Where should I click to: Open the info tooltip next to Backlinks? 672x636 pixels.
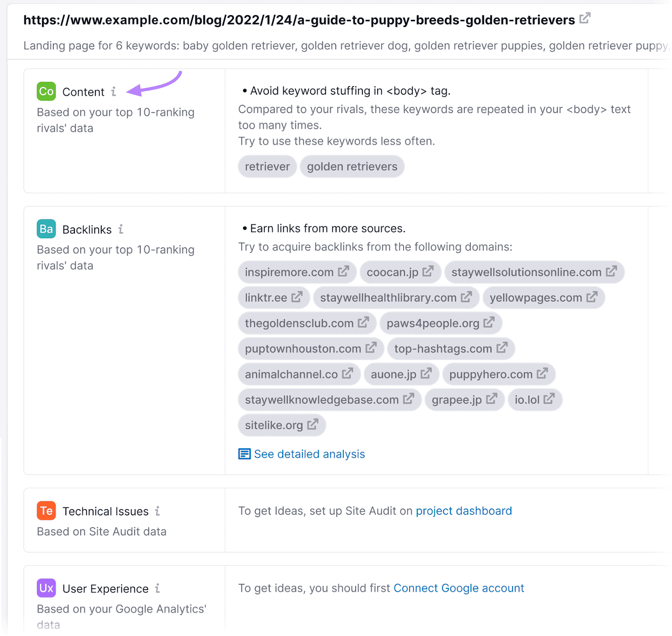(x=121, y=229)
